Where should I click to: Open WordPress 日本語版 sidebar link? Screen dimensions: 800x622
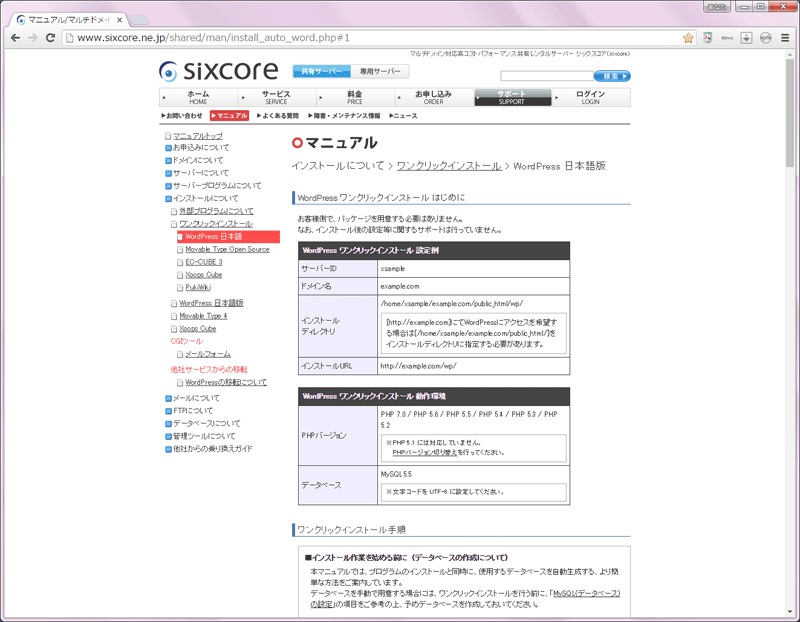[211, 303]
